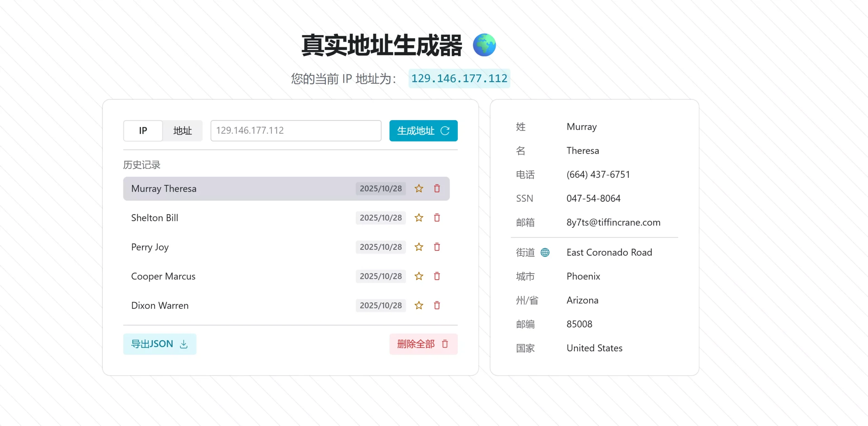The width and height of the screenshot is (868, 426).
Task: Delete Perry Joy via its trash icon
Action: [x=437, y=247]
